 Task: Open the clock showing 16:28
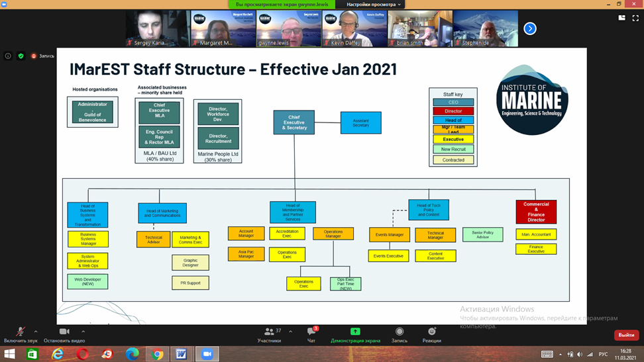click(x=625, y=354)
